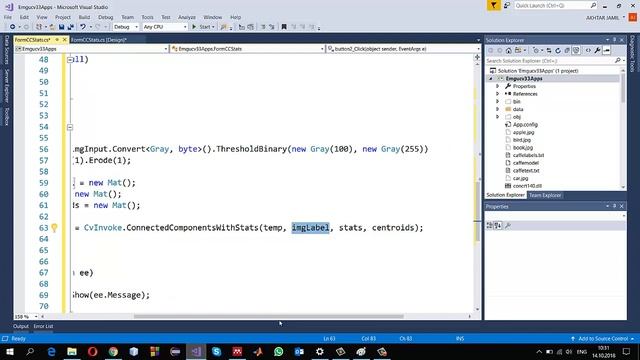Image resolution: width=640 pixels, height=360 pixels.
Task: Click Sync with Active Document icon
Action: click(x=549, y=51)
